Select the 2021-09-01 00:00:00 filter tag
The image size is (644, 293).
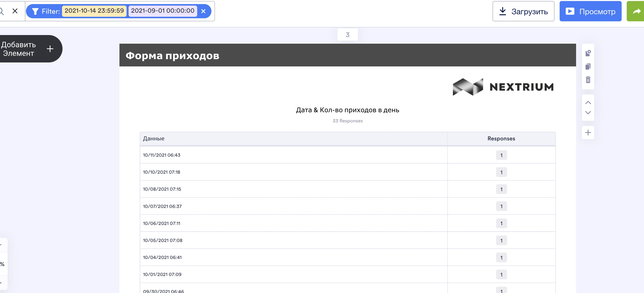click(x=163, y=11)
